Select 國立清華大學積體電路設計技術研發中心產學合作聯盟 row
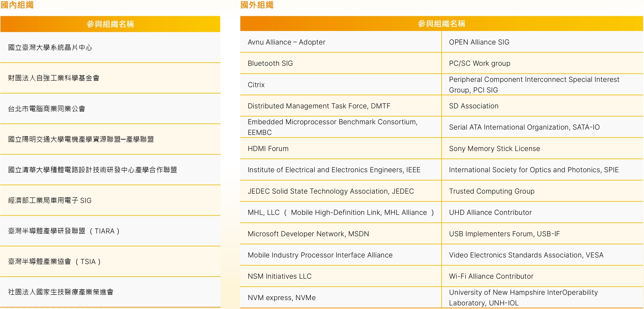This screenshot has height=309, width=644. pyautogui.click(x=110, y=170)
